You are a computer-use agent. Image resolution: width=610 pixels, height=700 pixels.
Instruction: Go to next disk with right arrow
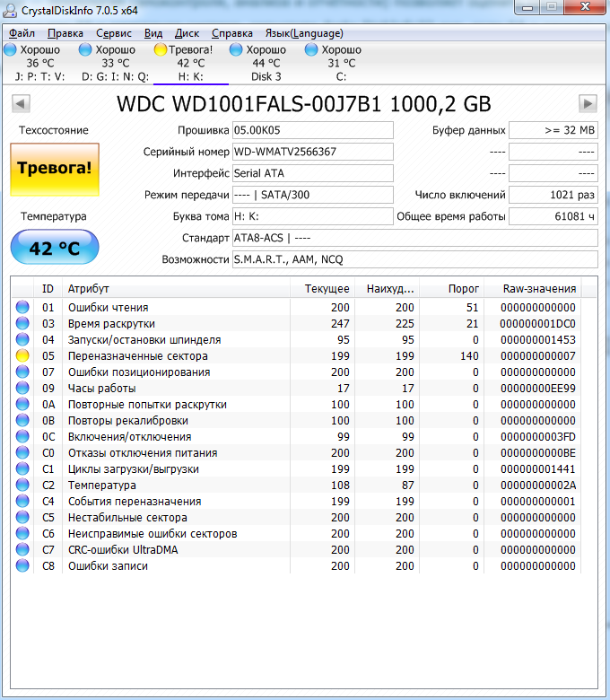coord(588,103)
